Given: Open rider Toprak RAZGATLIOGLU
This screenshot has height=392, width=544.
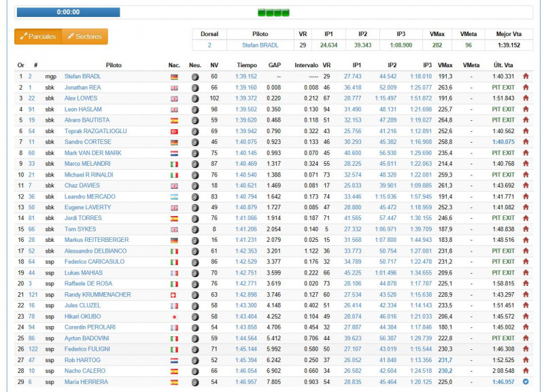Looking at the screenshot, I should [x=95, y=131].
